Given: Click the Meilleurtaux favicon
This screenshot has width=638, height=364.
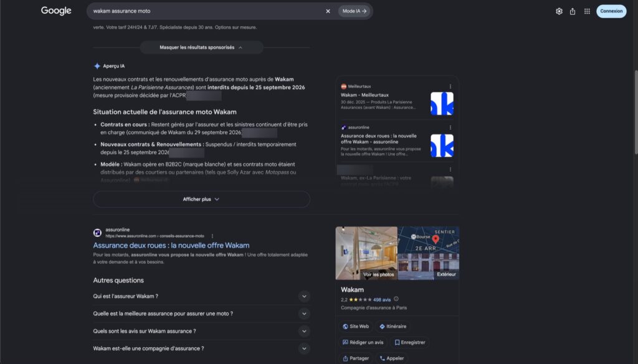Looking at the screenshot, I should [344, 86].
